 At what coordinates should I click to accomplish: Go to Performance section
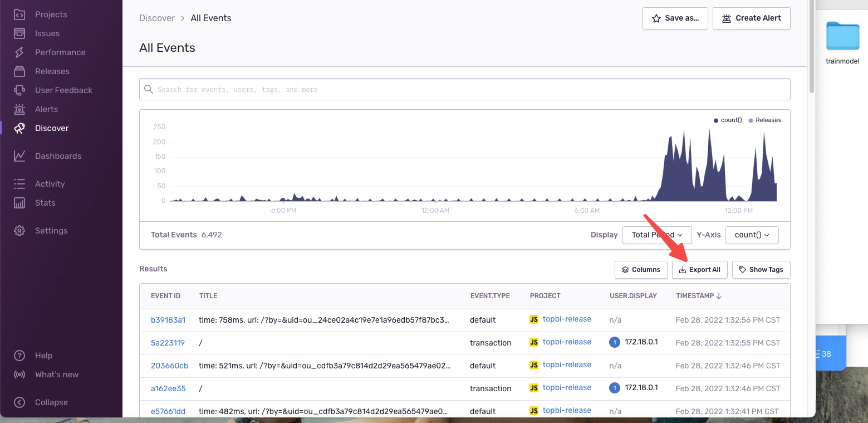click(x=60, y=52)
